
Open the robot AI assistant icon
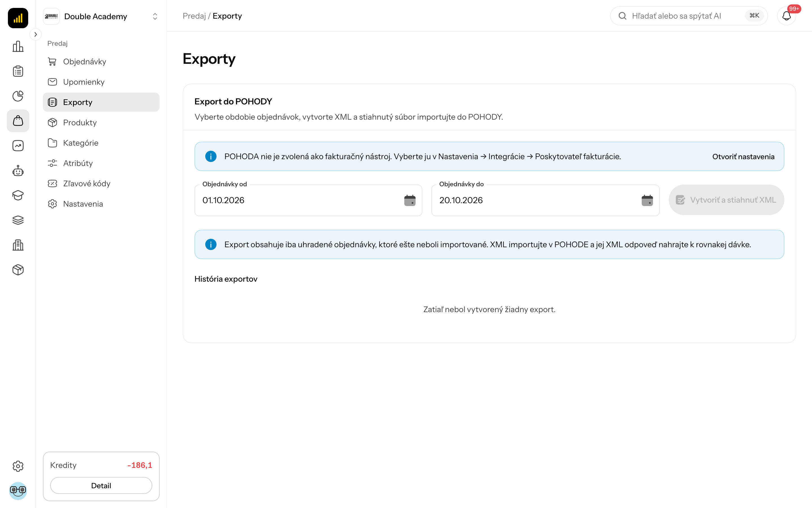pyautogui.click(x=18, y=171)
